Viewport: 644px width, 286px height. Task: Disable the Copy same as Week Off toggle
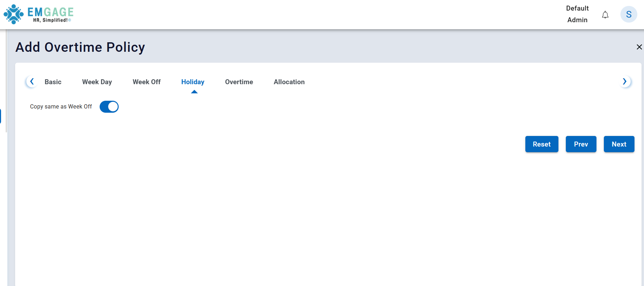click(x=109, y=107)
